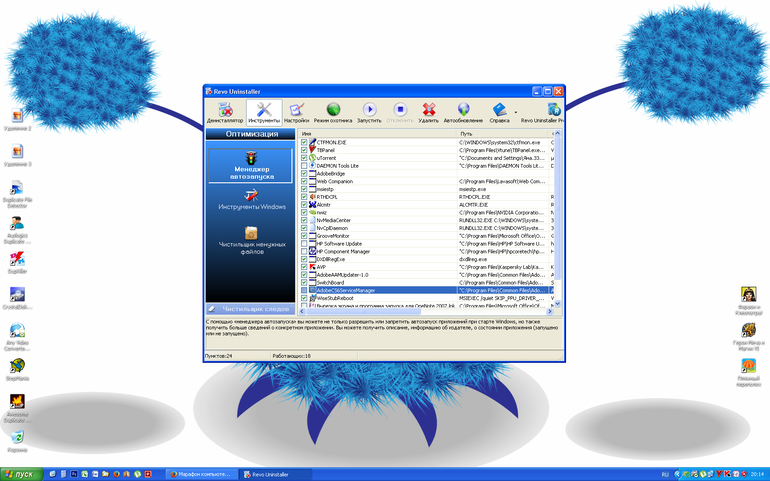The width and height of the screenshot is (770, 481).
Task: Select the AdobeBridge row
Action: tap(426, 173)
